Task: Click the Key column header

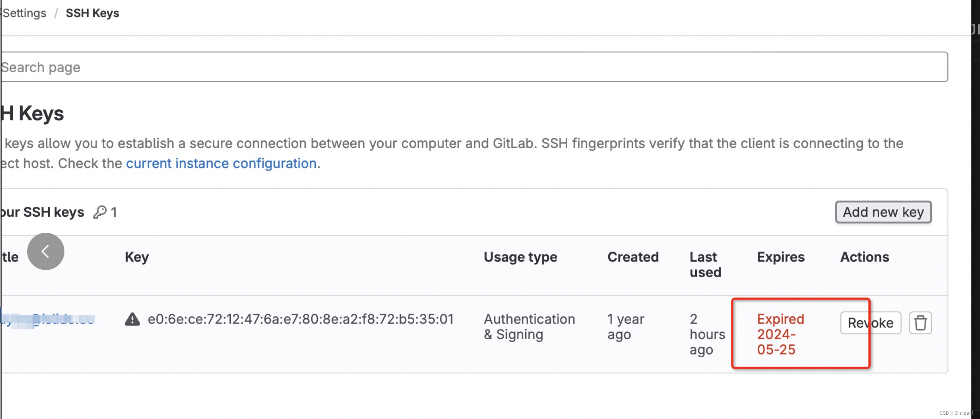Action: (137, 257)
